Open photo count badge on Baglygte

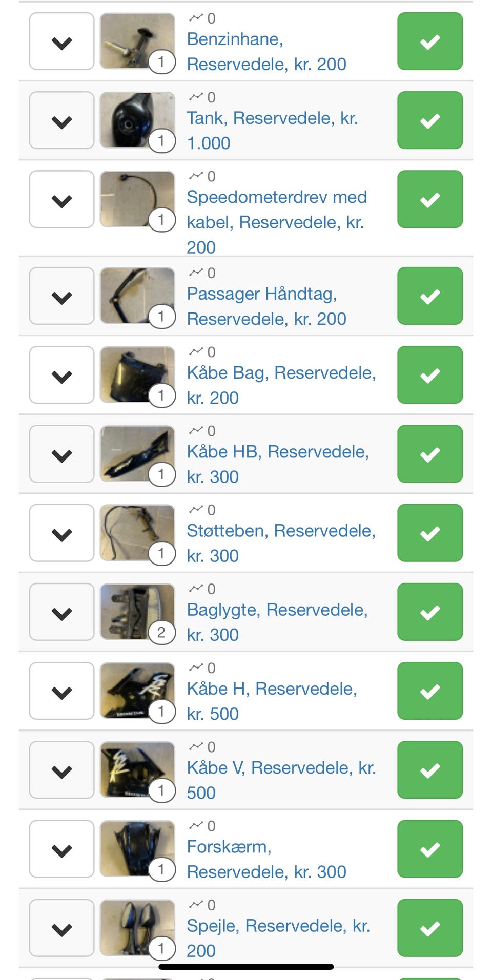[161, 633]
